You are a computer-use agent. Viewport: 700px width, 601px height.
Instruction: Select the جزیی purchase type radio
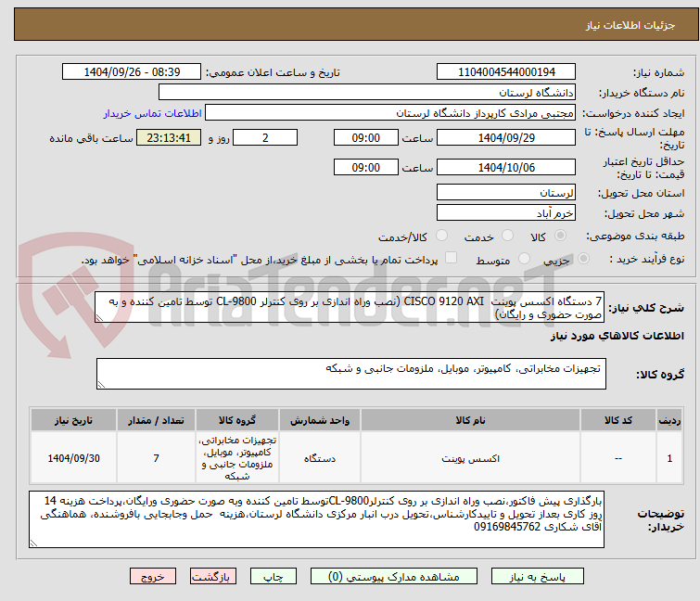(583, 259)
